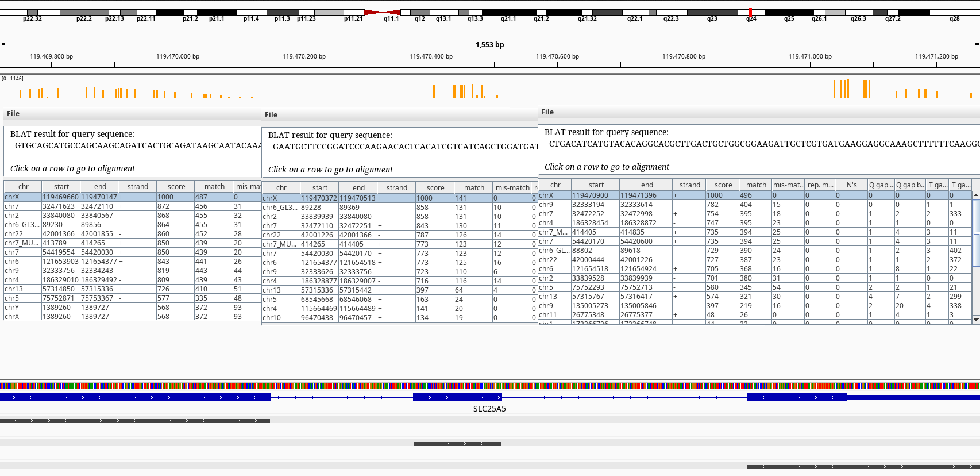980x476 pixels.
Task: Select chr9 32333194 row in right table
Action: pos(755,204)
